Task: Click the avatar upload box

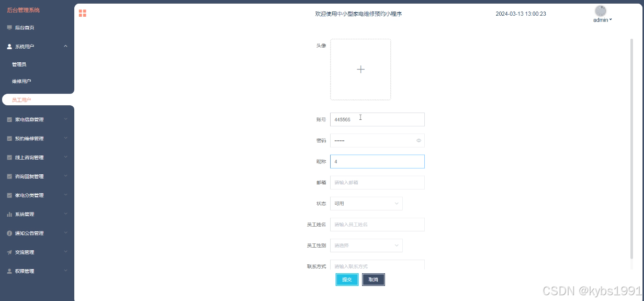Action: [360, 69]
